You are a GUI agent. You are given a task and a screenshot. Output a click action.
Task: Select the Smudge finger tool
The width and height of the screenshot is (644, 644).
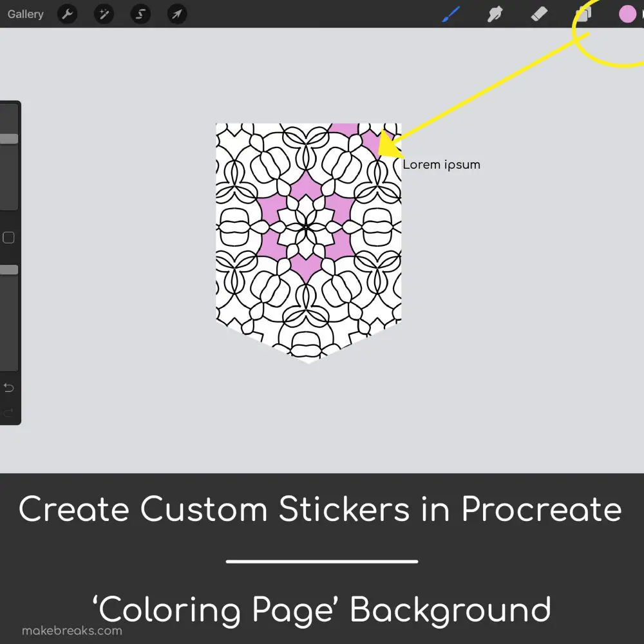pyautogui.click(x=495, y=14)
